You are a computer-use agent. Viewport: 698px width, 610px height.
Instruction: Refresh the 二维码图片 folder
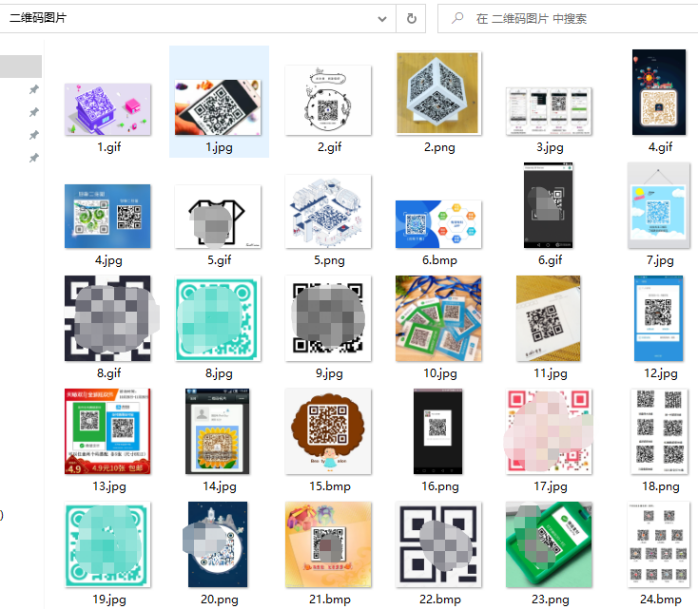pos(411,19)
